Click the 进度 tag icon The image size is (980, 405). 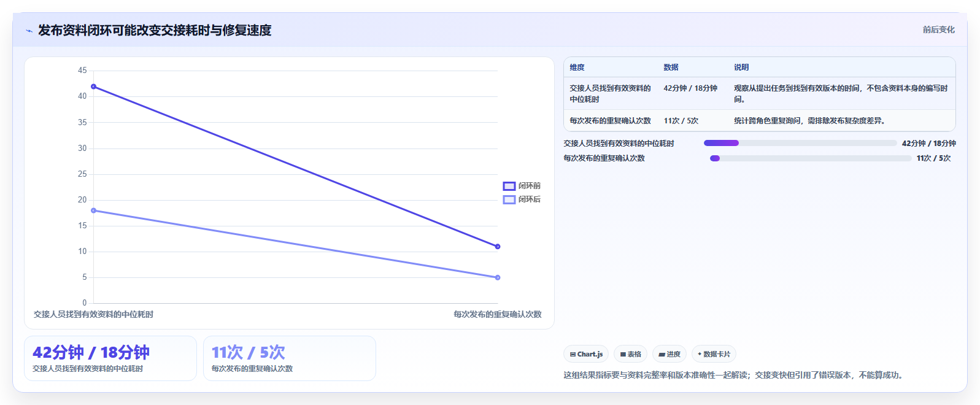(x=662, y=354)
